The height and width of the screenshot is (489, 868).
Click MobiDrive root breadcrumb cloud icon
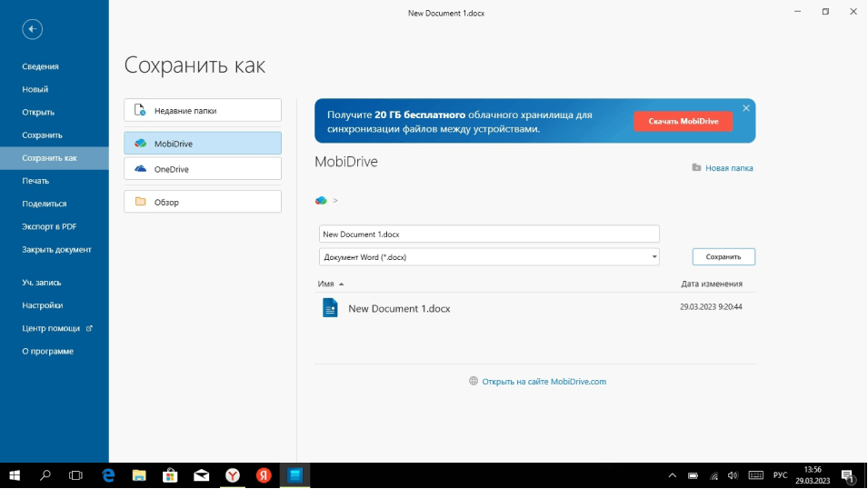tap(321, 201)
